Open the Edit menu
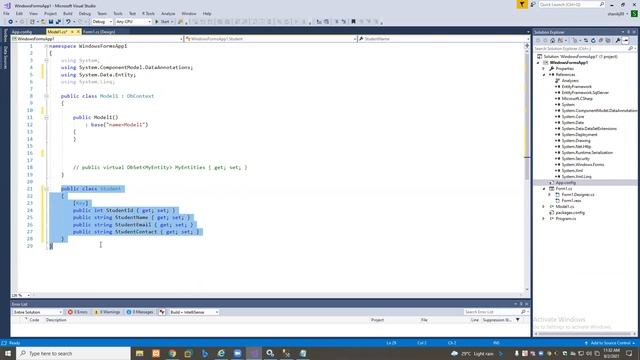Screen dimensions: 640x360 click(x=19, y=13)
